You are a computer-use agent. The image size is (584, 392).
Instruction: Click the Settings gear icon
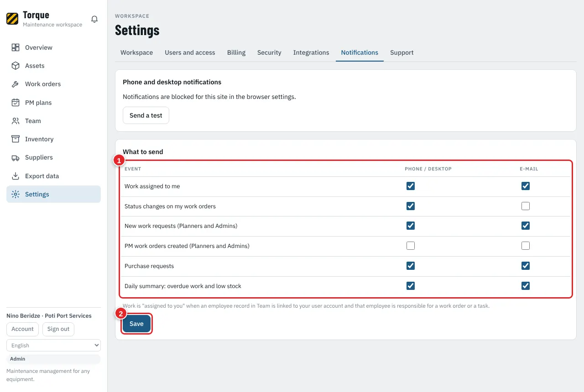[x=16, y=194]
